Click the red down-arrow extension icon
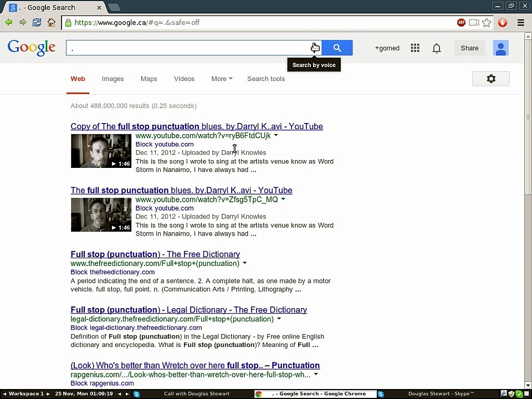This screenshot has width=532, height=399. tap(503, 23)
